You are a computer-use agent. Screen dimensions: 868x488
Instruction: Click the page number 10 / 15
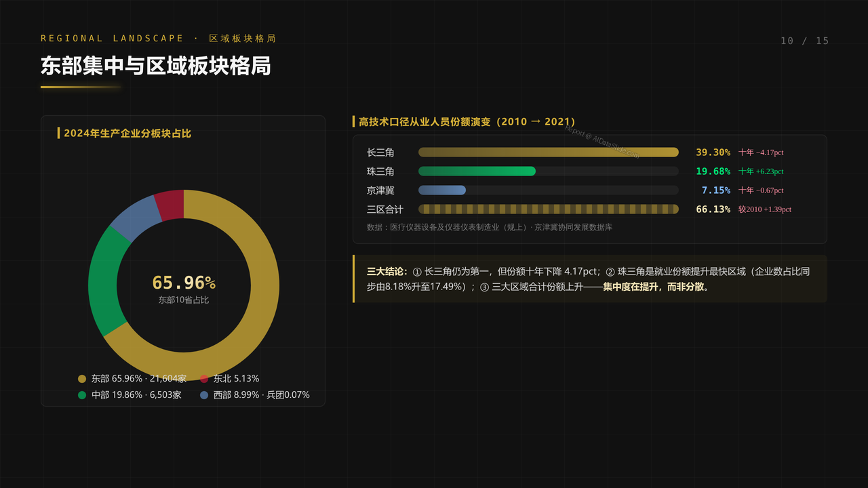[805, 41]
